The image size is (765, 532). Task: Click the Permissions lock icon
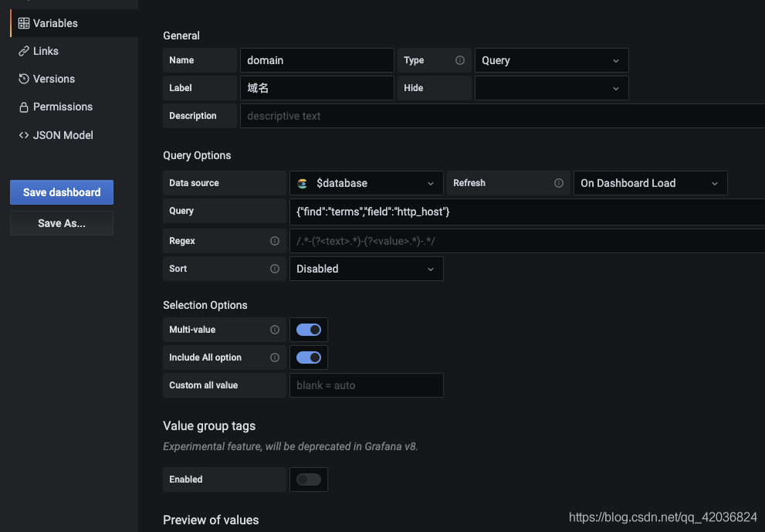tap(23, 107)
